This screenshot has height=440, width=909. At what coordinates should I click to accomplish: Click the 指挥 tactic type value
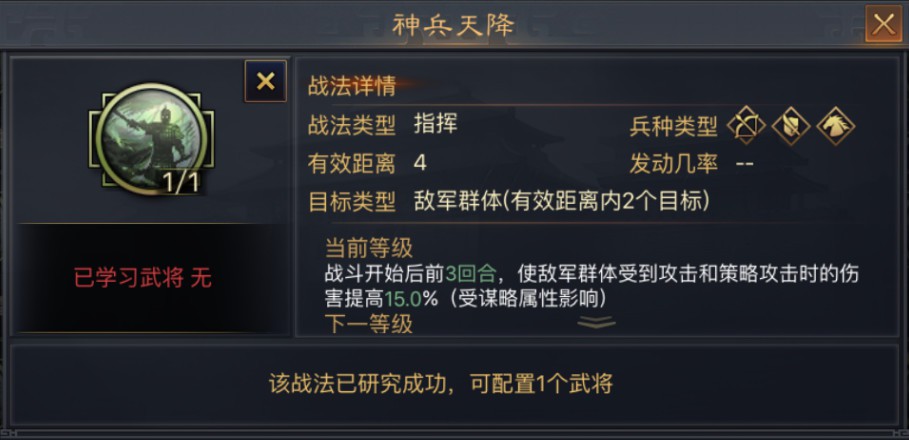[435, 124]
